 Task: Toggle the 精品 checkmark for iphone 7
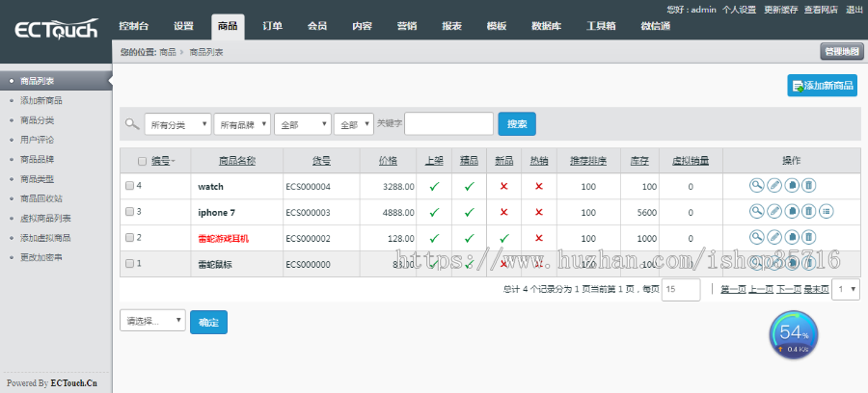(x=470, y=212)
